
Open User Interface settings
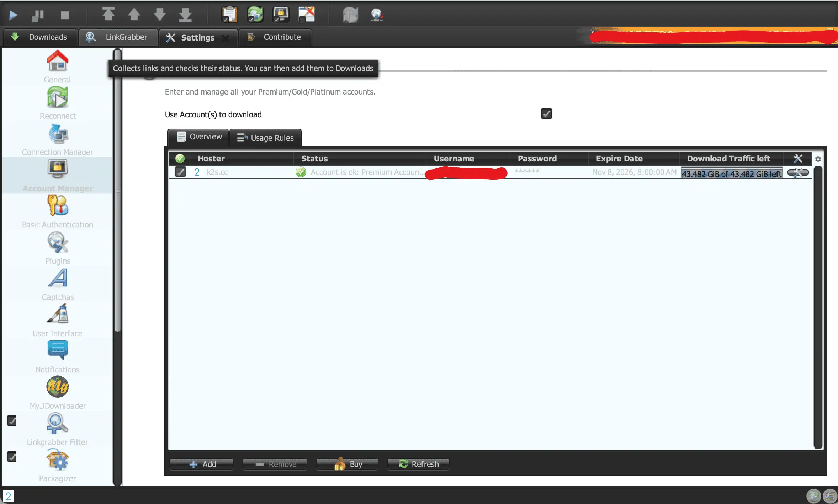57,321
